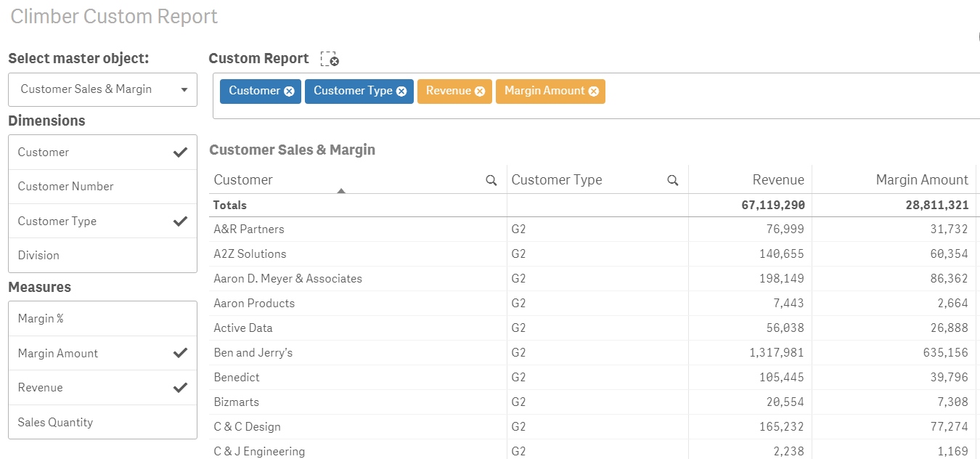Remove the Margin Amount tag via x icon
Image resolution: width=980 pixels, height=459 pixels.
594,92
